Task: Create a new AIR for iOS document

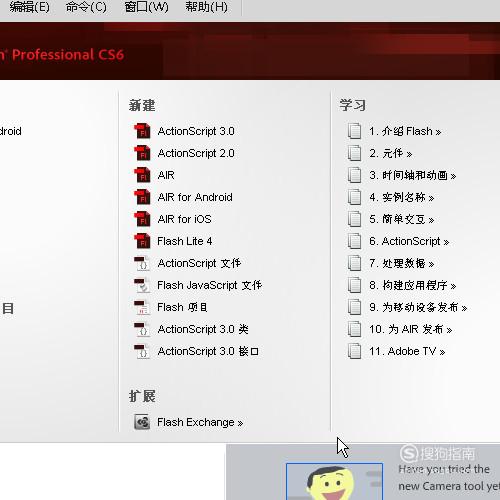Action: [x=184, y=219]
